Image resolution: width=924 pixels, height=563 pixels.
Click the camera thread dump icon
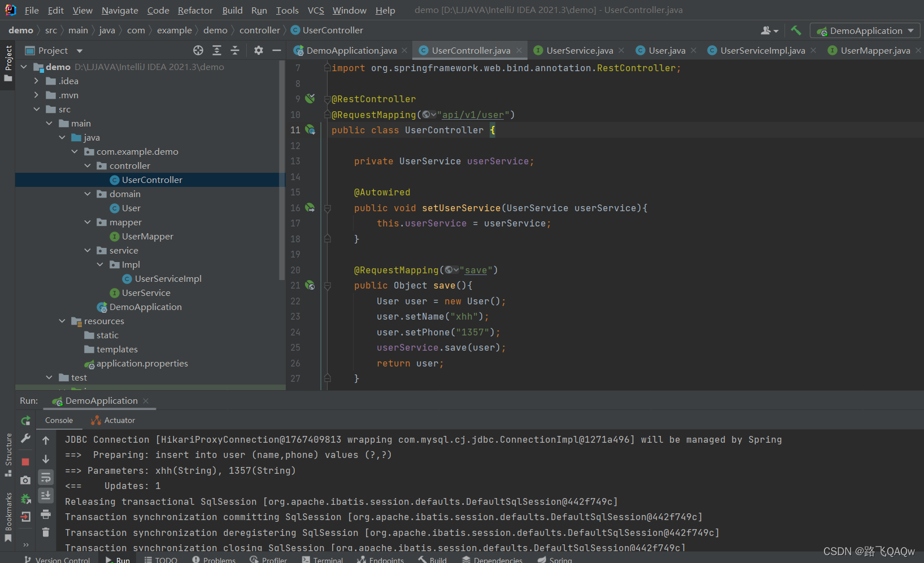point(25,480)
